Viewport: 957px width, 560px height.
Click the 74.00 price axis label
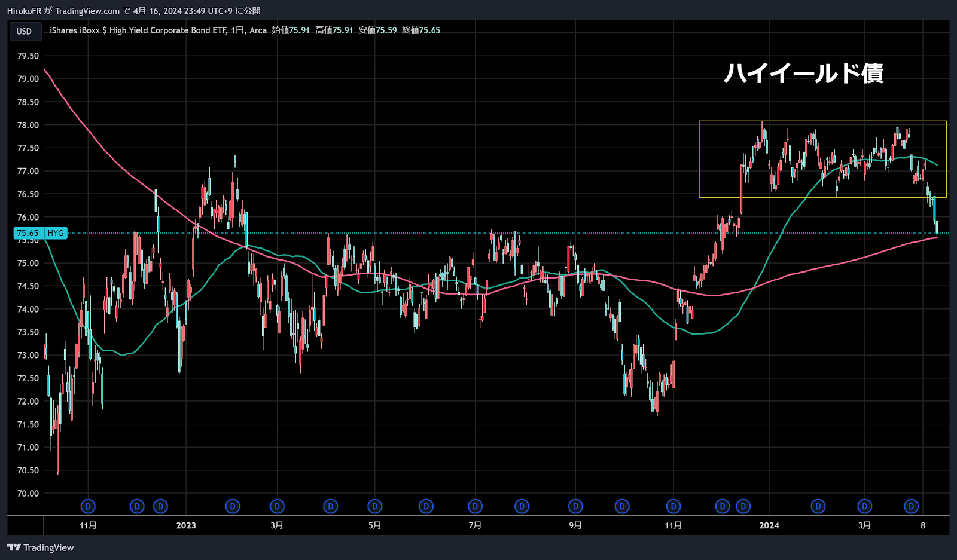point(28,309)
